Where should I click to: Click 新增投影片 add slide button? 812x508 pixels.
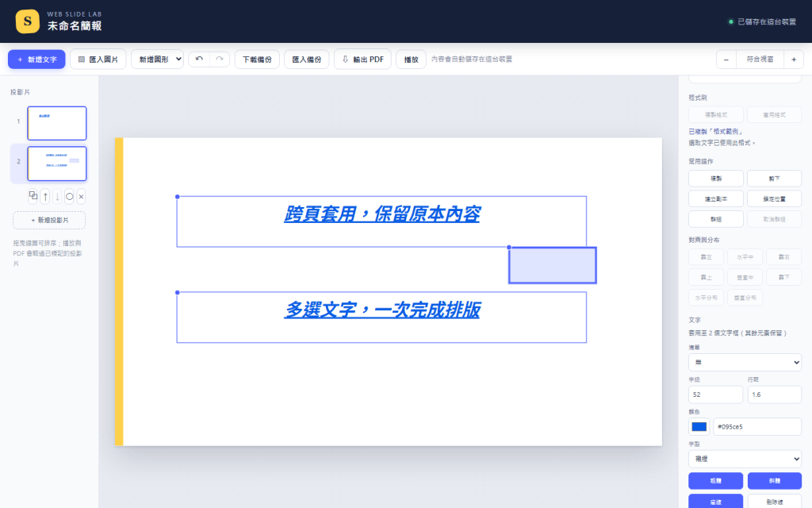49,220
